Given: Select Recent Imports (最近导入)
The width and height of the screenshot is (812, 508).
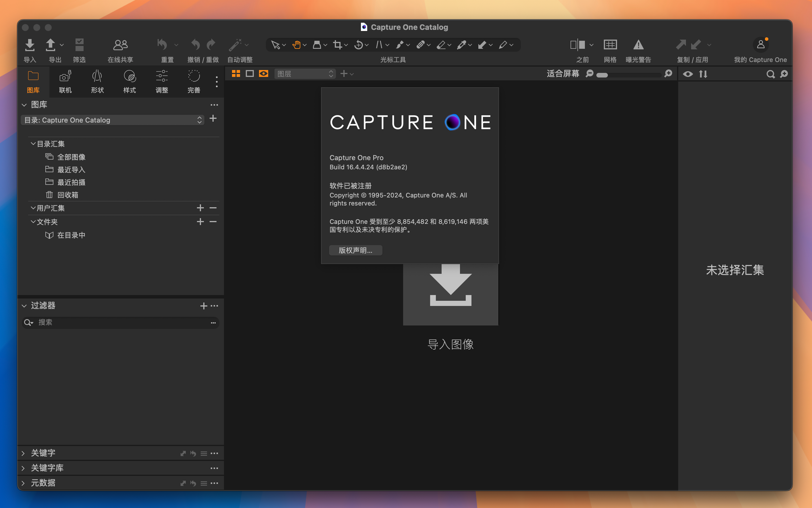Looking at the screenshot, I should pos(71,170).
